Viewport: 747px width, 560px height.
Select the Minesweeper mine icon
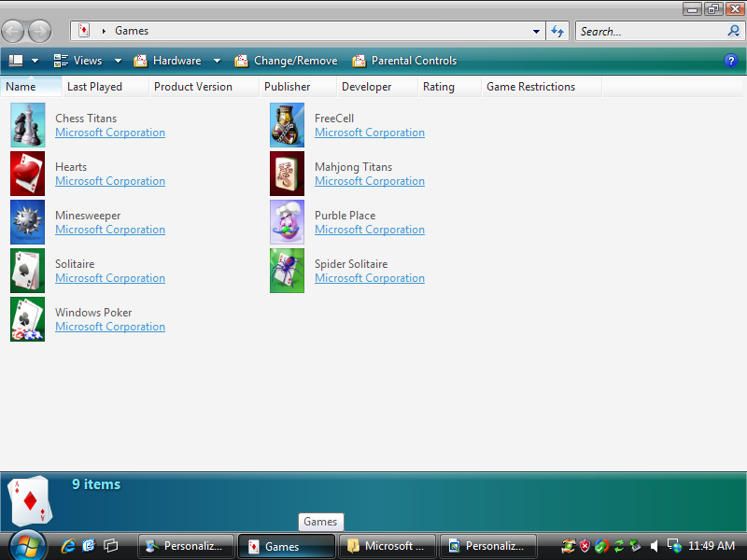point(28,222)
